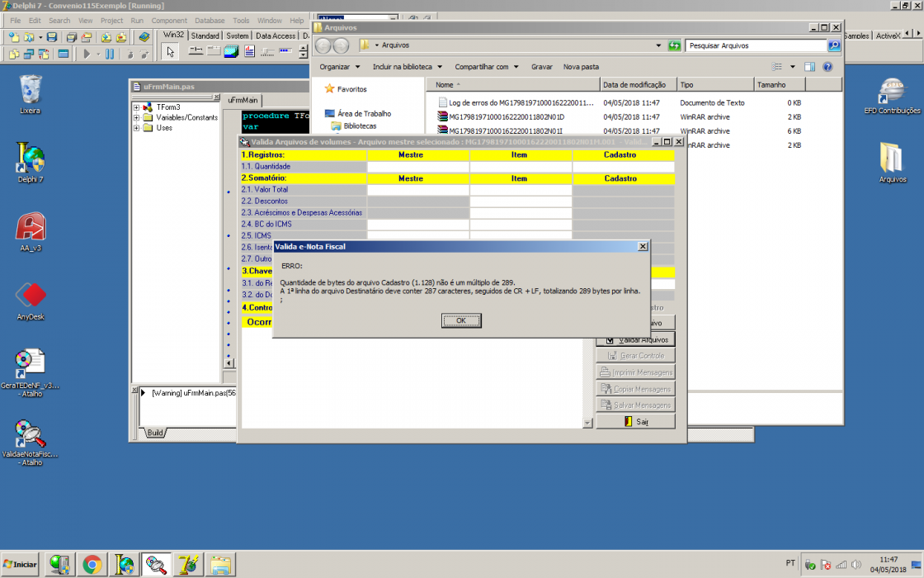Open the Organizar dropdown menu
924x578 pixels.
[339, 67]
